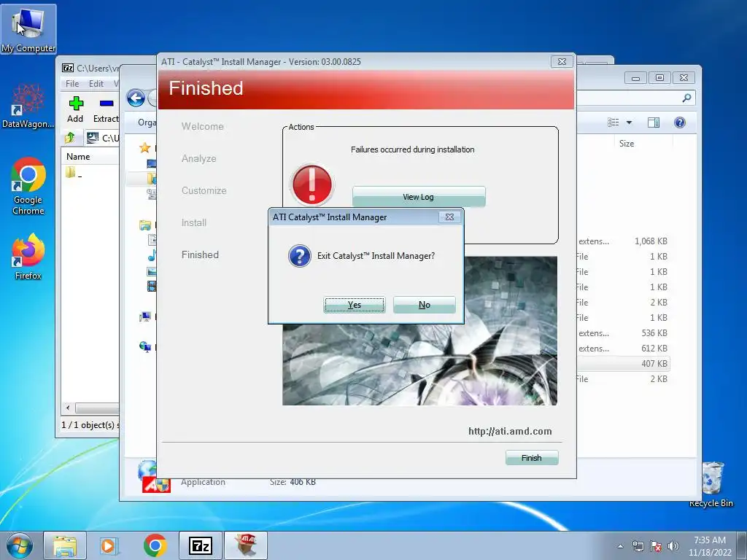Viewport: 747px width, 560px height.
Task: Click the Finish button
Action: (532, 458)
